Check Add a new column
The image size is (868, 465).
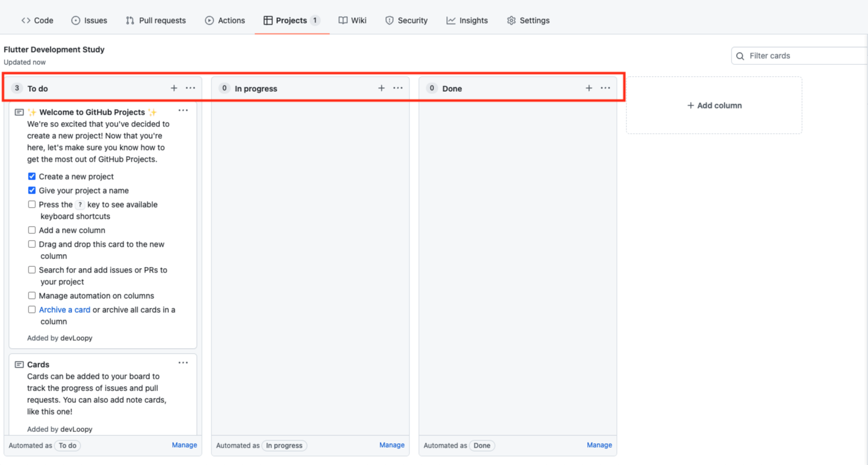pos(32,230)
